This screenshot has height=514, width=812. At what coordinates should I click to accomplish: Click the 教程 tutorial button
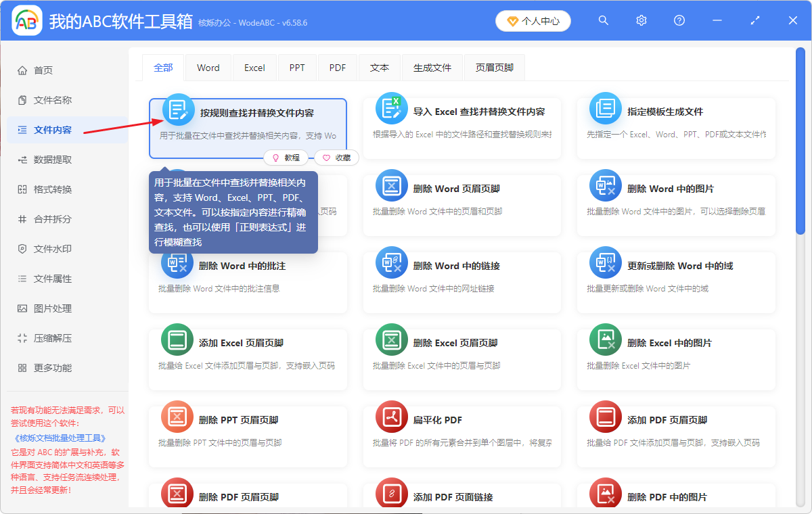coord(286,158)
